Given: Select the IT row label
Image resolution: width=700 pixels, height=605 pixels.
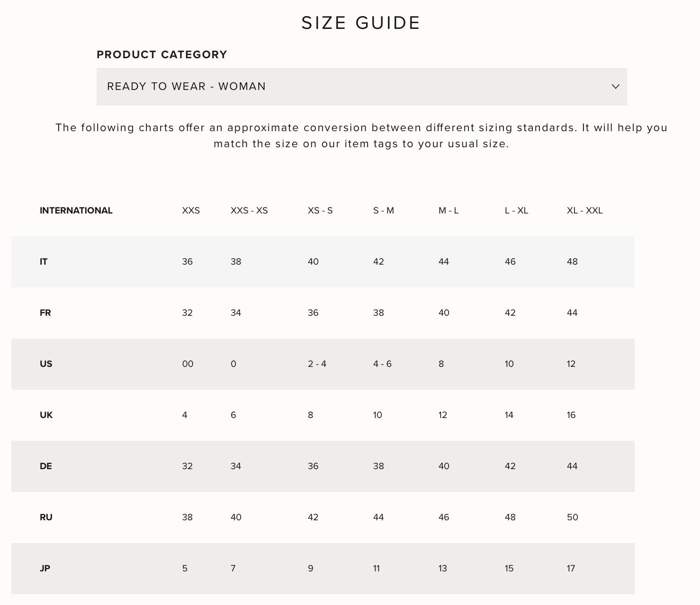Looking at the screenshot, I should click(x=43, y=261).
